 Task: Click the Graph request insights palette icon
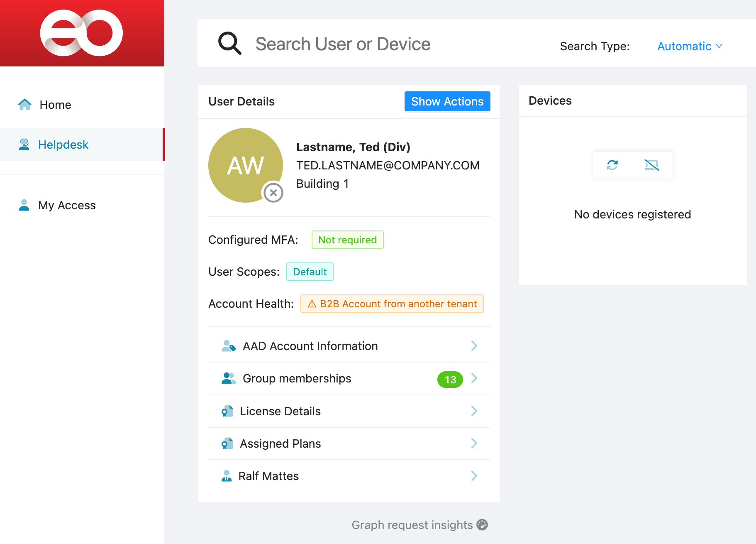tap(482, 525)
